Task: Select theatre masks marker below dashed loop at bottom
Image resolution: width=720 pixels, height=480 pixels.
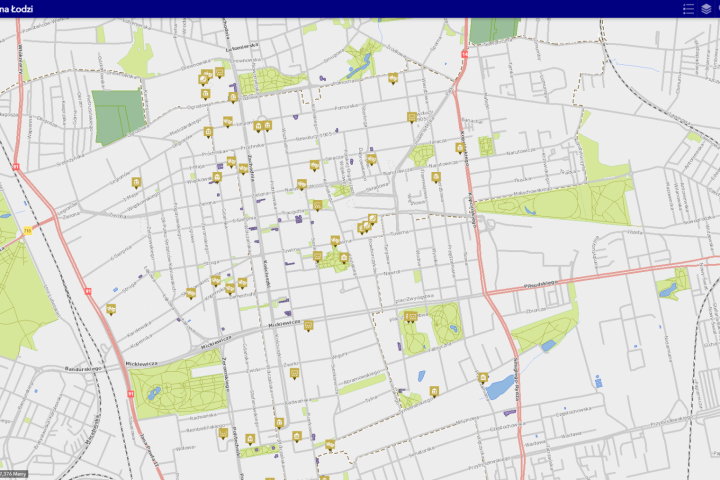Action: pos(330,445)
